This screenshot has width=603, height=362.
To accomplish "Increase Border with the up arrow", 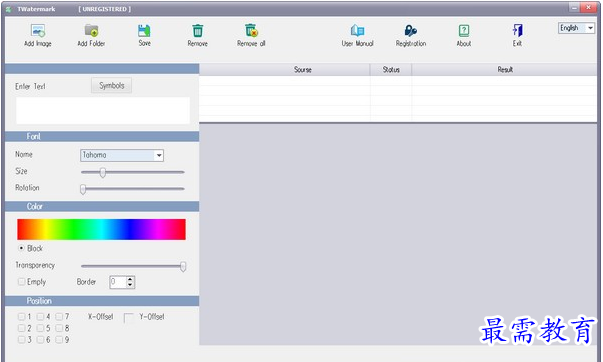I will [x=130, y=279].
